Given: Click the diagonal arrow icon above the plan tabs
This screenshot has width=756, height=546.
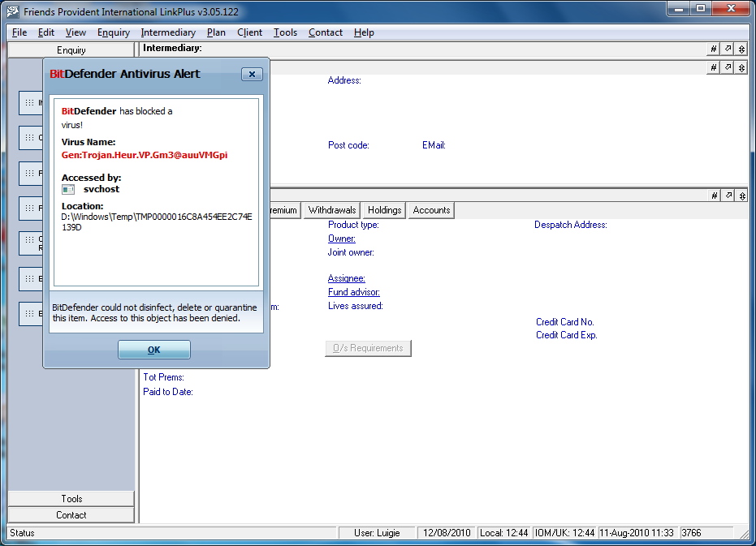Looking at the screenshot, I should pos(728,196).
